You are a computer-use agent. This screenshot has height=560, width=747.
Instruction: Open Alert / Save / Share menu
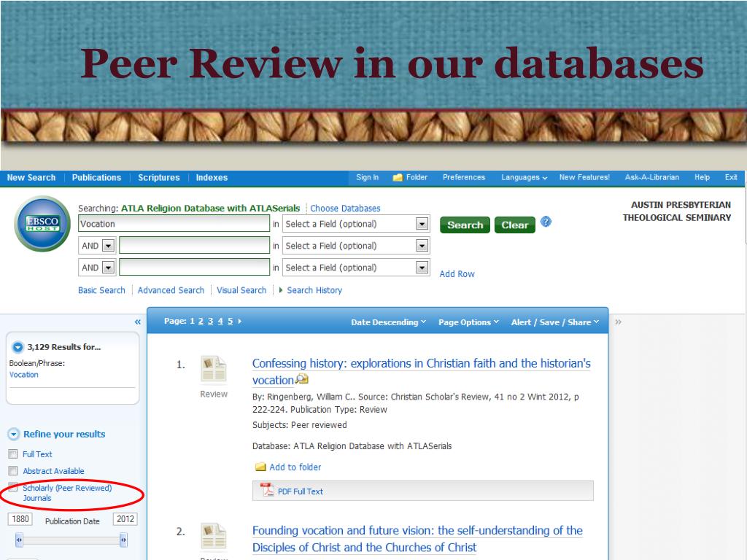pos(555,322)
